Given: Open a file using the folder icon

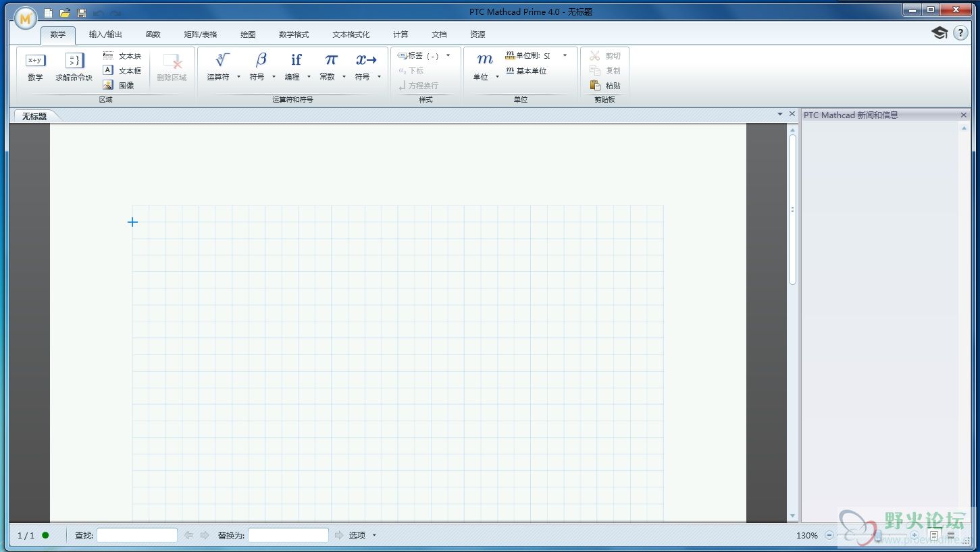Looking at the screenshot, I should point(65,13).
